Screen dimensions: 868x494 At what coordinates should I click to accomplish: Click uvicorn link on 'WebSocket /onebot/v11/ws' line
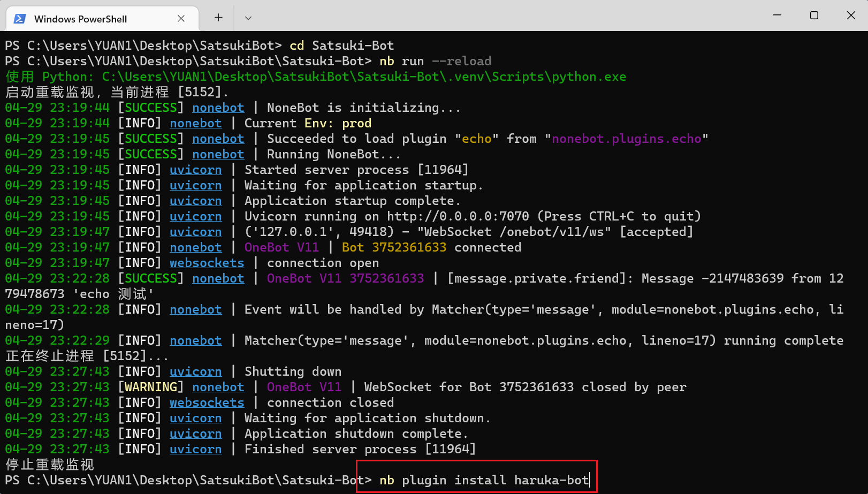coord(196,232)
